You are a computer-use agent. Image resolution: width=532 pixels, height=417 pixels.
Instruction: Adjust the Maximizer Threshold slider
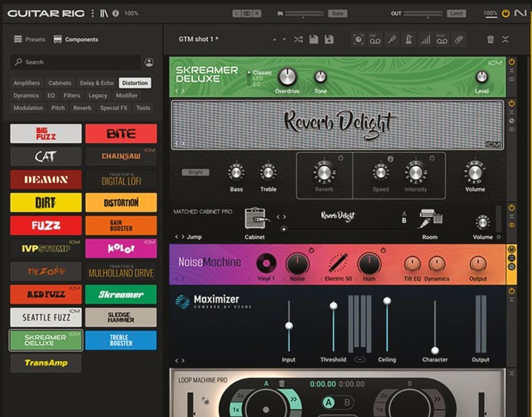coord(333,306)
